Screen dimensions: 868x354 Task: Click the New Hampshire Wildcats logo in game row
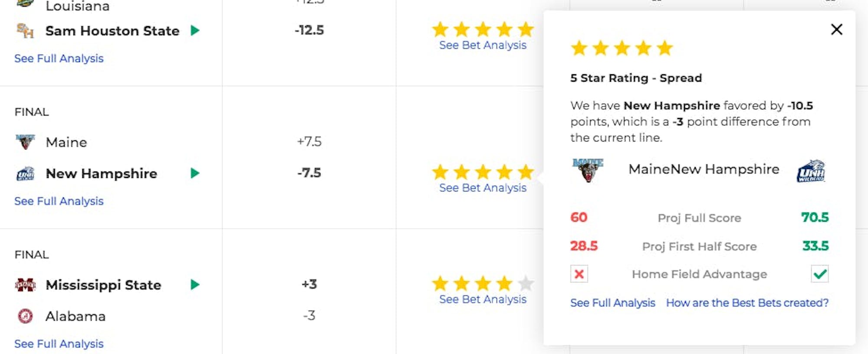click(x=25, y=174)
